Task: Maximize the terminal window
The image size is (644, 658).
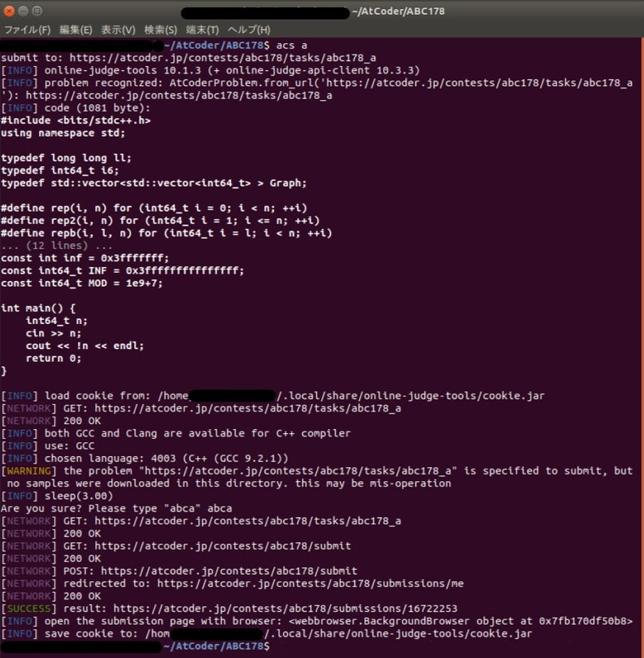Action: point(37,11)
